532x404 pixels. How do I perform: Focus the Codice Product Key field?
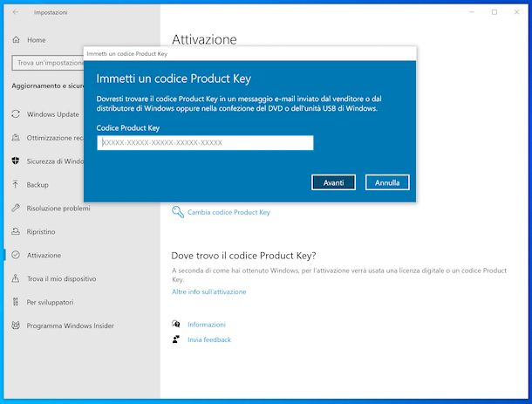pos(205,142)
